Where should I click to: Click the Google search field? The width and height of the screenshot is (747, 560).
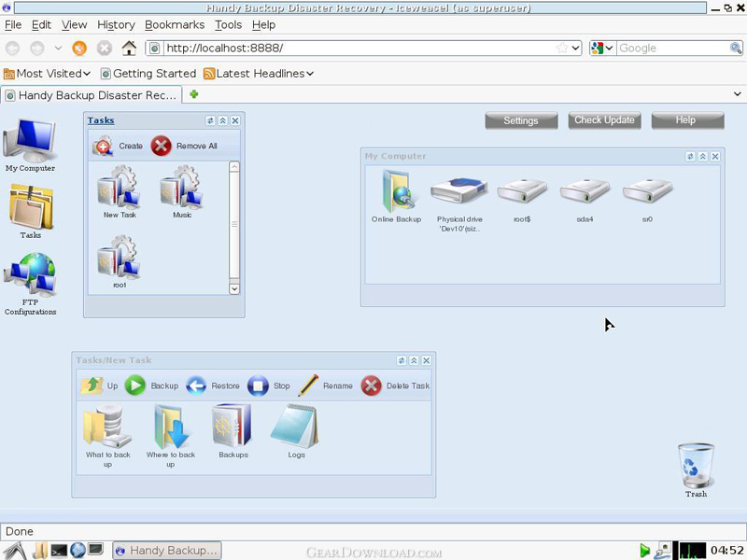tap(673, 49)
